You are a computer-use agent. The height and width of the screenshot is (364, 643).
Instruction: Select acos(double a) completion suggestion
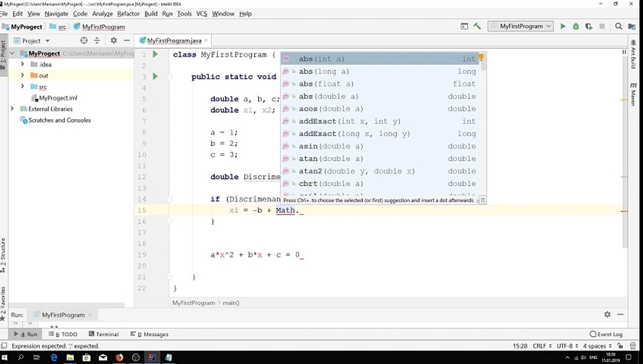click(380, 109)
